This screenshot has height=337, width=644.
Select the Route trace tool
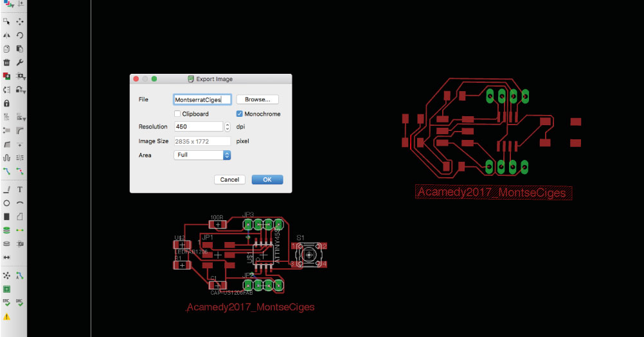click(6, 171)
